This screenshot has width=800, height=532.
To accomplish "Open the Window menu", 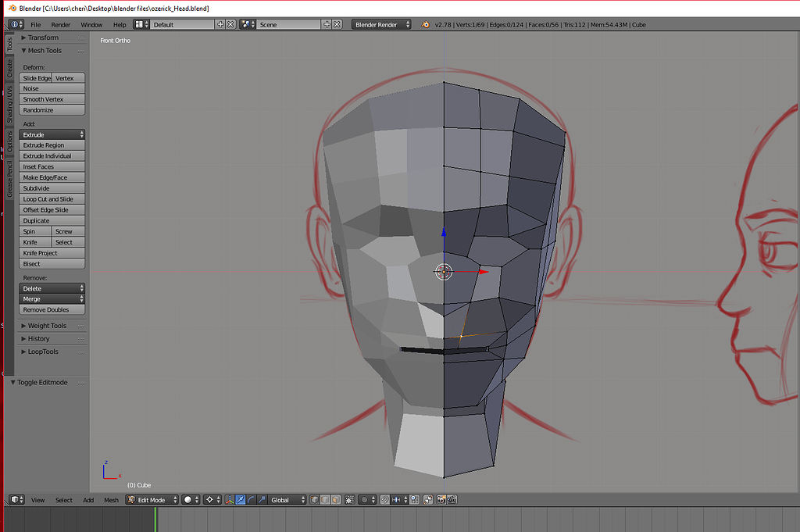I will (91, 24).
